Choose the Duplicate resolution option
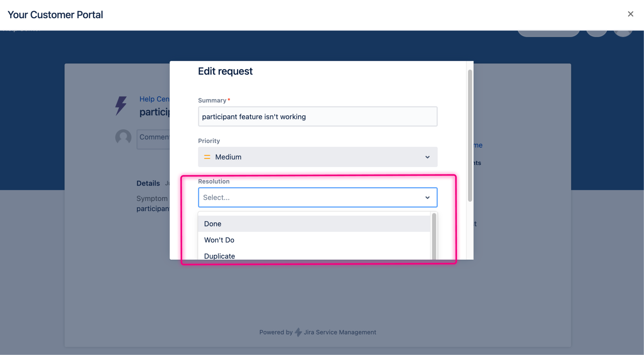 314,255
